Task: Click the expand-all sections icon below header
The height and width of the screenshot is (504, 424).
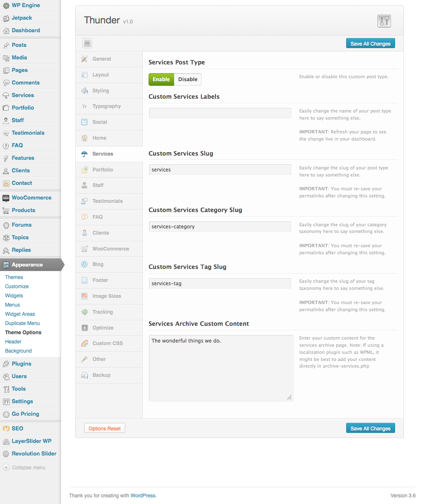Action: point(87,43)
